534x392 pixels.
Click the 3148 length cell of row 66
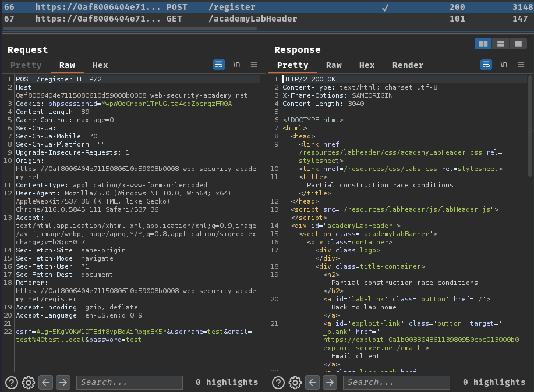(x=522, y=7)
